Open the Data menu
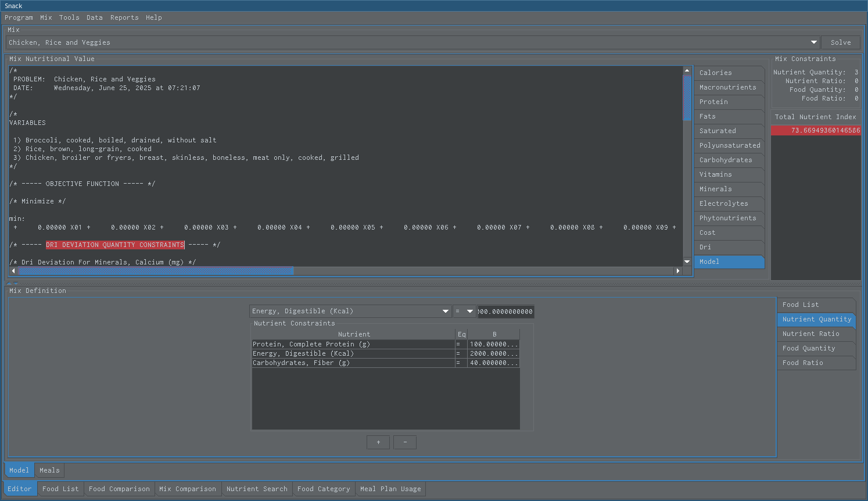868x501 pixels. [x=94, y=17]
